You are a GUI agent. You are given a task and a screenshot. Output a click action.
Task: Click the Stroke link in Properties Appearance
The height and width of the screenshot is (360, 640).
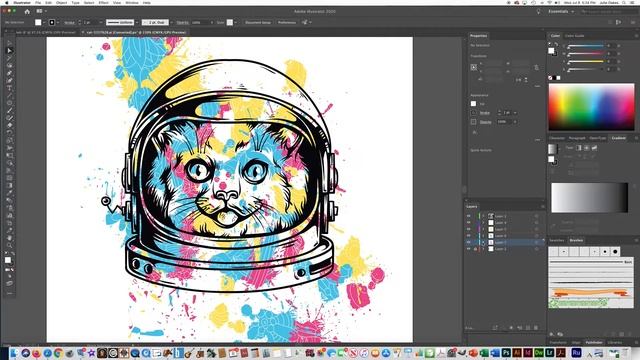click(x=484, y=113)
